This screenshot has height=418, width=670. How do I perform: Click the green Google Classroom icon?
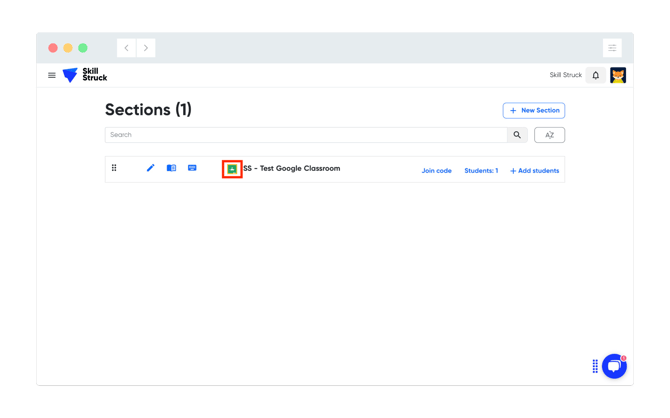[x=232, y=169]
